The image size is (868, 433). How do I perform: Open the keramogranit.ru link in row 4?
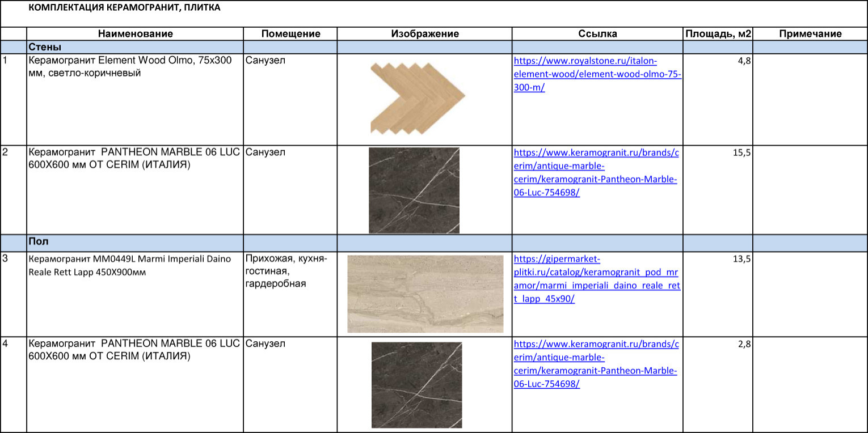tap(596, 364)
